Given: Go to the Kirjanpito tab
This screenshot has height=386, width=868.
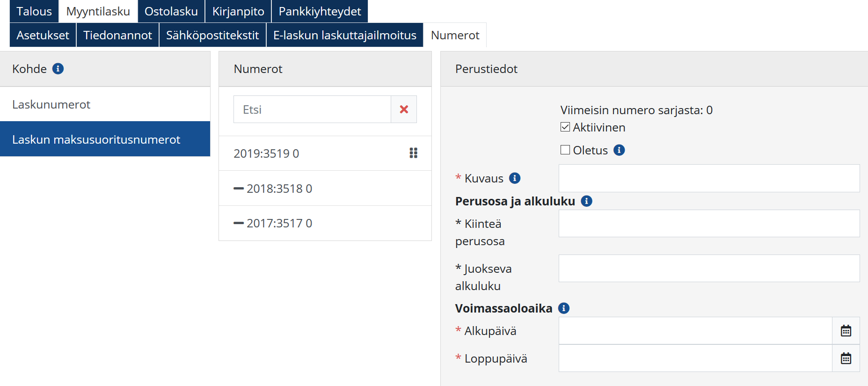Looking at the screenshot, I should tap(238, 11).
